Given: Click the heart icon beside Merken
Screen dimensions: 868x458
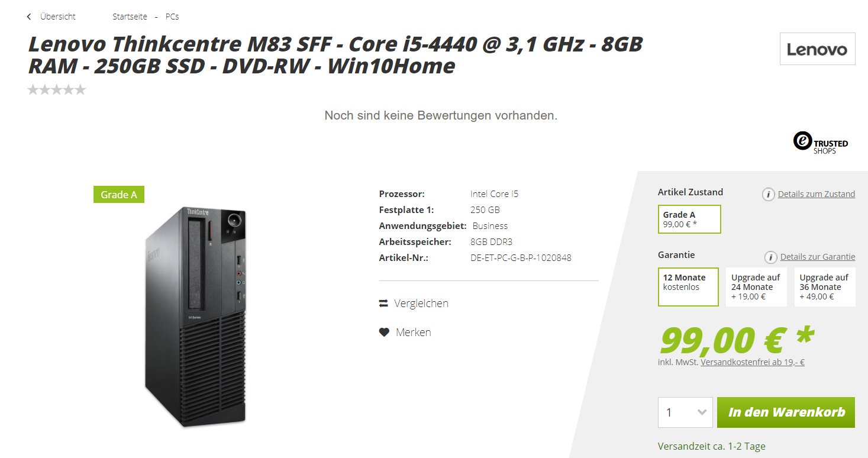Looking at the screenshot, I should click(384, 333).
